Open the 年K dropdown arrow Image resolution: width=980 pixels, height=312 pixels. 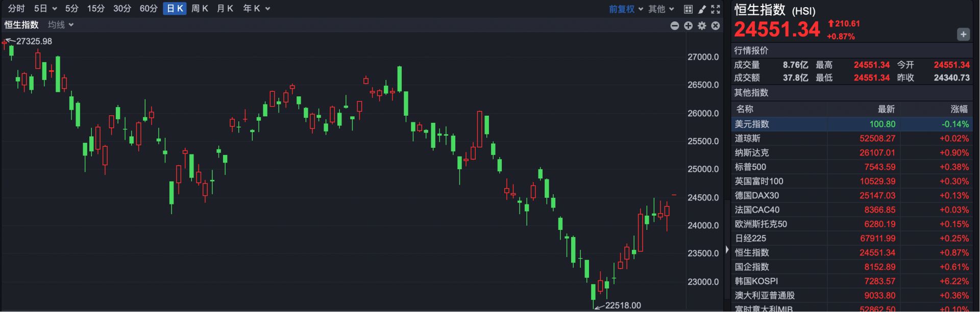268,9
